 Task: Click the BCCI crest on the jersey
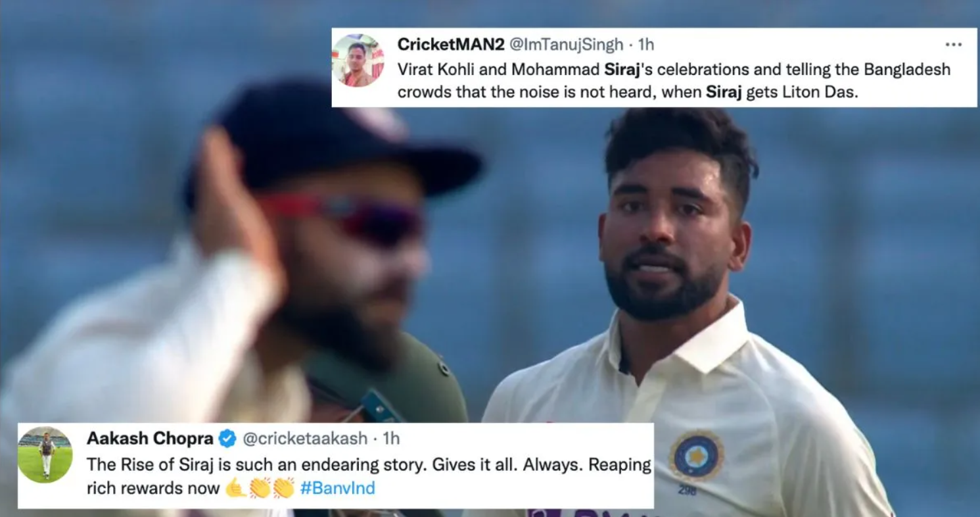[x=696, y=455]
